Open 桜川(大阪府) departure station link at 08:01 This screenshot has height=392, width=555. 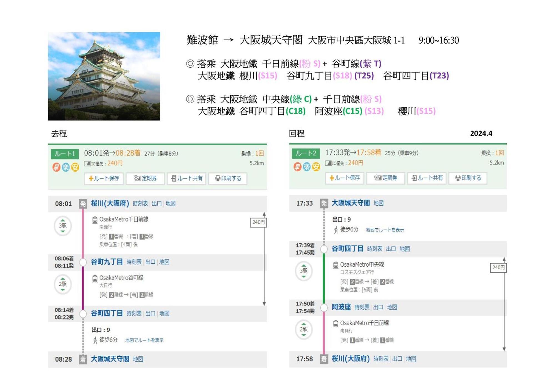(x=110, y=203)
